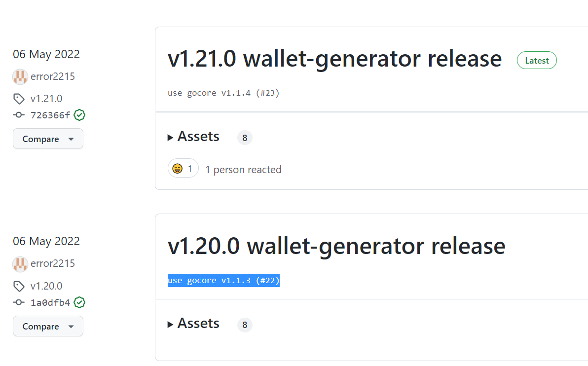The image size is (588, 366).
Task: Open v1.20.0 wallet-generator release title link
Action: (336, 246)
